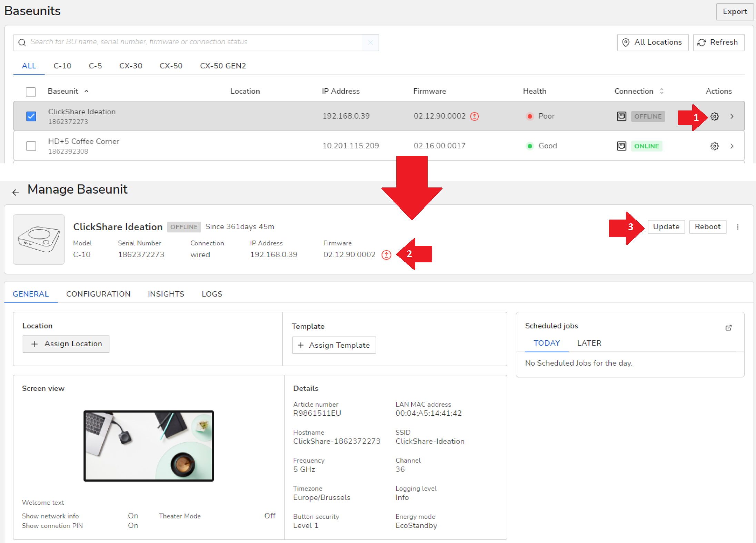756x543 pixels.
Task: Open settings gear for HD+5 Coffee Corner
Action: tap(715, 146)
